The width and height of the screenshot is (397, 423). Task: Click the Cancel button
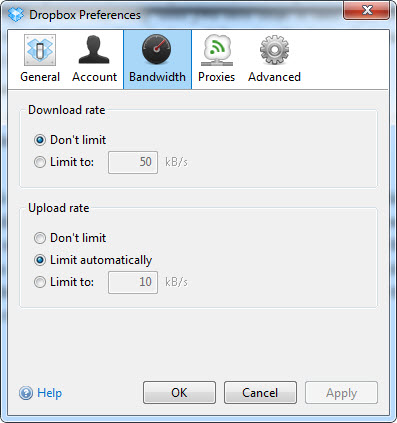[260, 393]
